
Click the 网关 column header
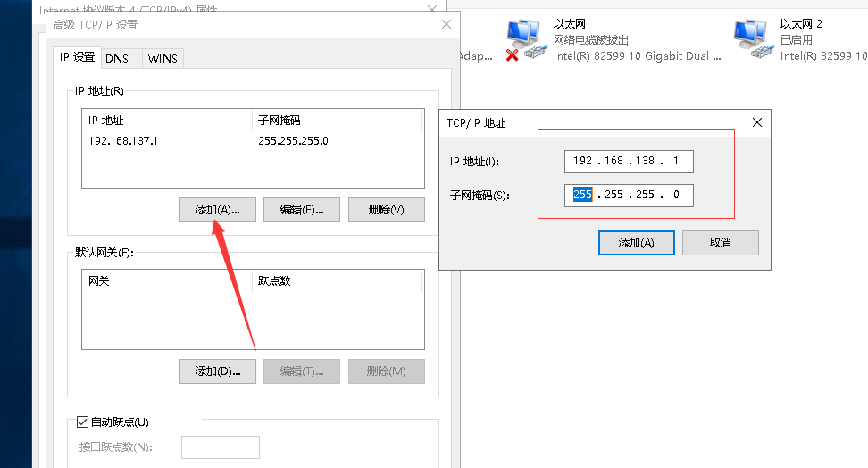pos(167,280)
